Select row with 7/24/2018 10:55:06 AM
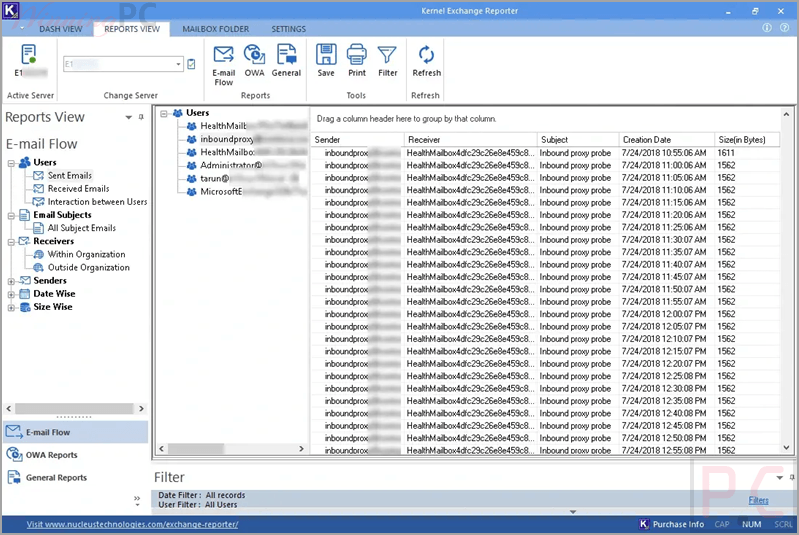The height and width of the screenshot is (535, 799). click(x=545, y=153)
